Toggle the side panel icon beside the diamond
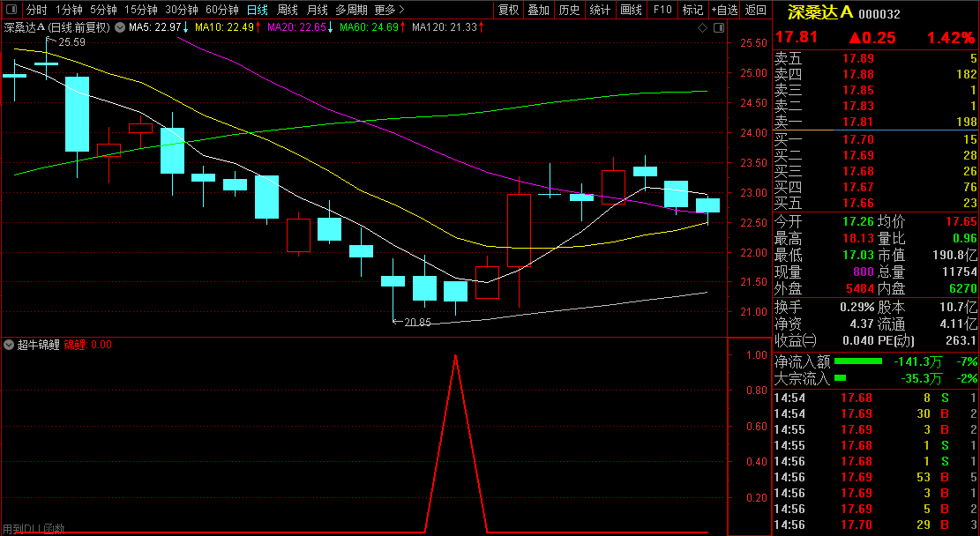 tap(717, 28)
